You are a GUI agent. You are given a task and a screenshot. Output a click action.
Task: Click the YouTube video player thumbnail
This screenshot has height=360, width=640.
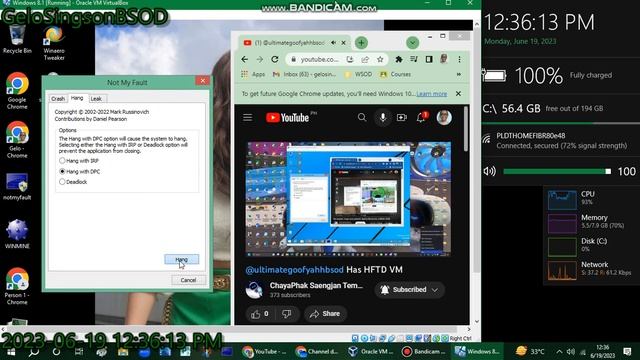(x=349, y=199)
